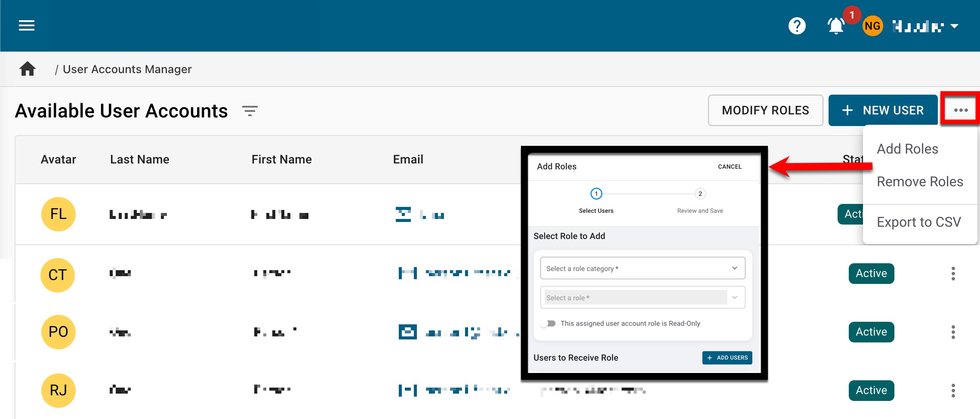Click the help question mark icon

pos(797,26)
